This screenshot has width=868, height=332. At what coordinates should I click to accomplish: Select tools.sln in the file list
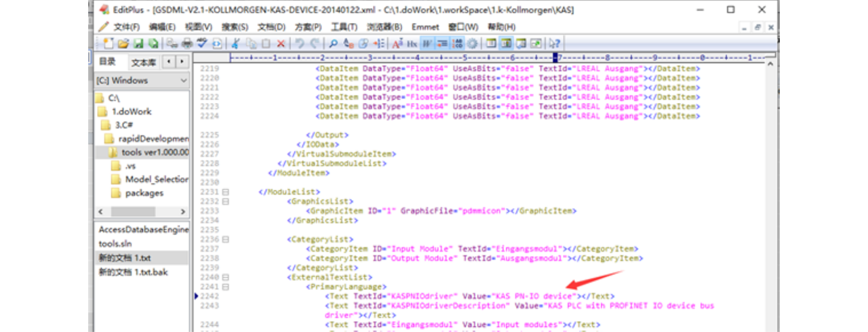tap(115, 244)
